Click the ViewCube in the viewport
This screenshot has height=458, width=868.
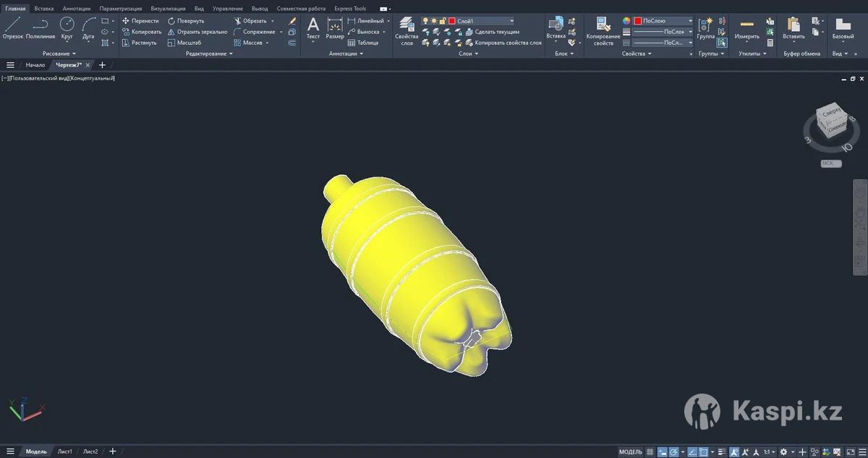[x=829, y=121]
